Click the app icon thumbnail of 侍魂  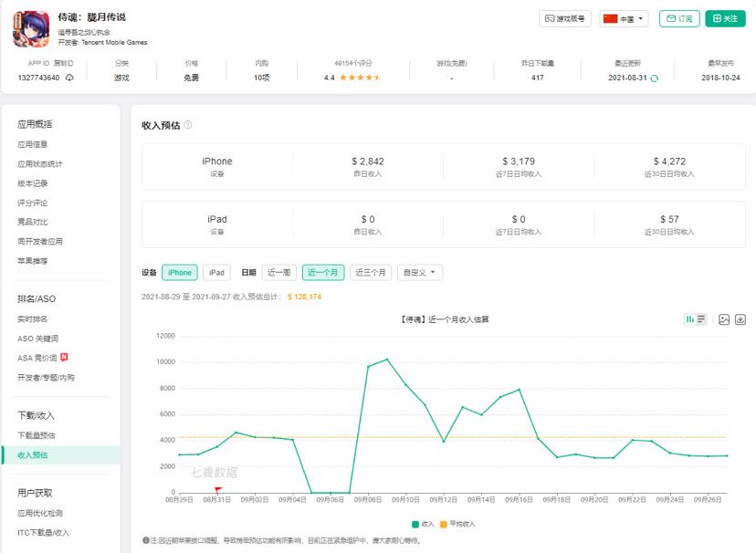(31, 29)
